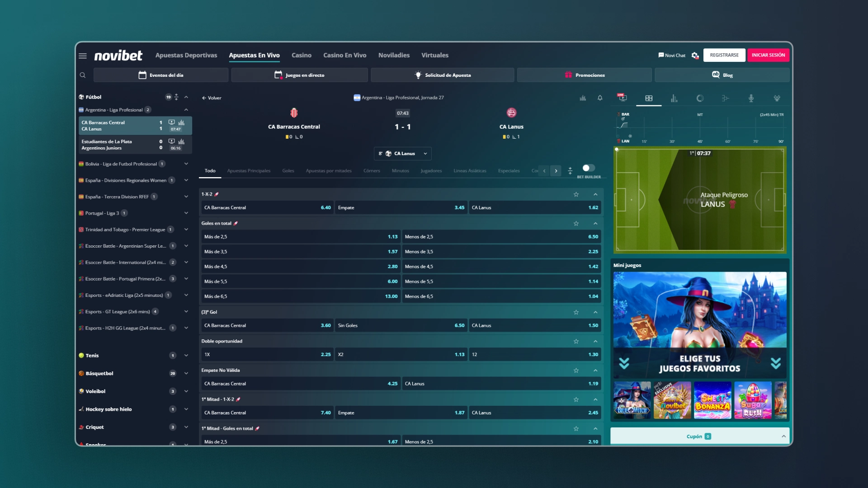The height and width of the screenshot is (488, 868).
Task: Open the Casino navigation item
Action: click(302, 55)
